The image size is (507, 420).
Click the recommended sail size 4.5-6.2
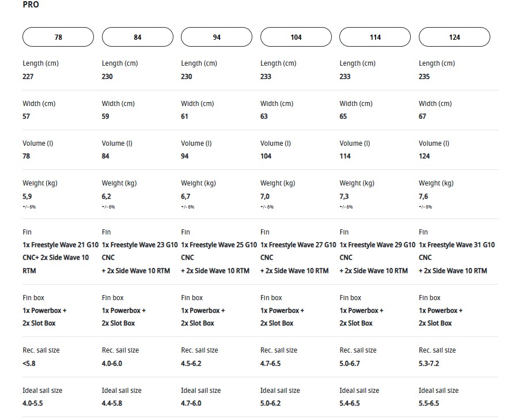(x=191, y=364)
